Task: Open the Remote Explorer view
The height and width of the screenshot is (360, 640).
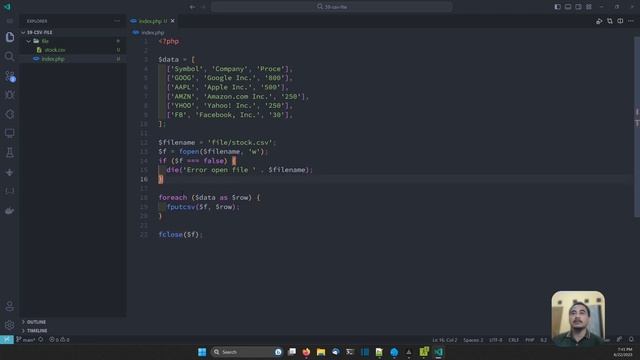Action: click(x=10, y=133)
